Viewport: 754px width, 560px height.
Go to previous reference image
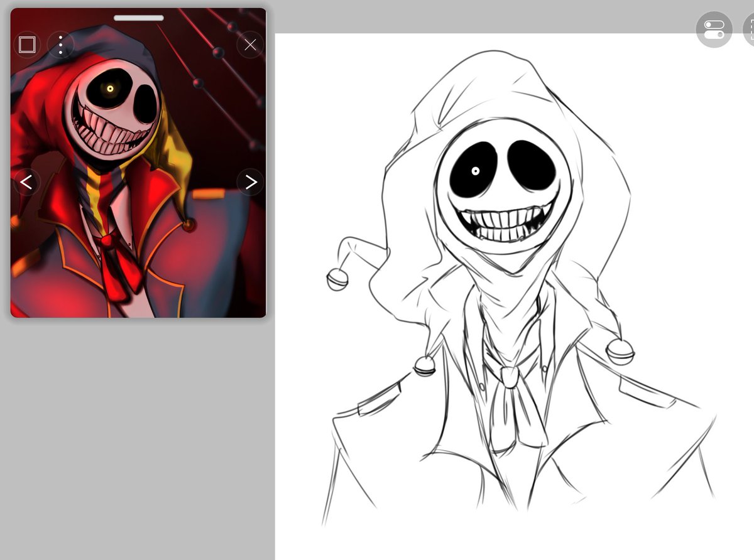(x=26, y=182)
